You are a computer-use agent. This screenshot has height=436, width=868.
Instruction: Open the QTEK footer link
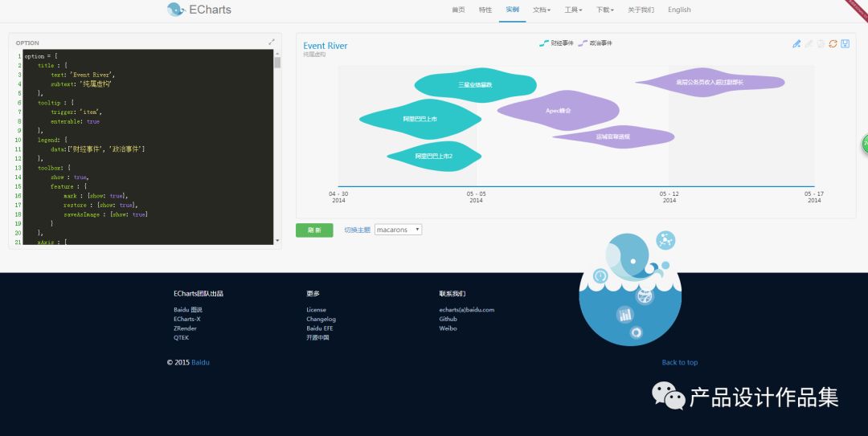point(181,337)
